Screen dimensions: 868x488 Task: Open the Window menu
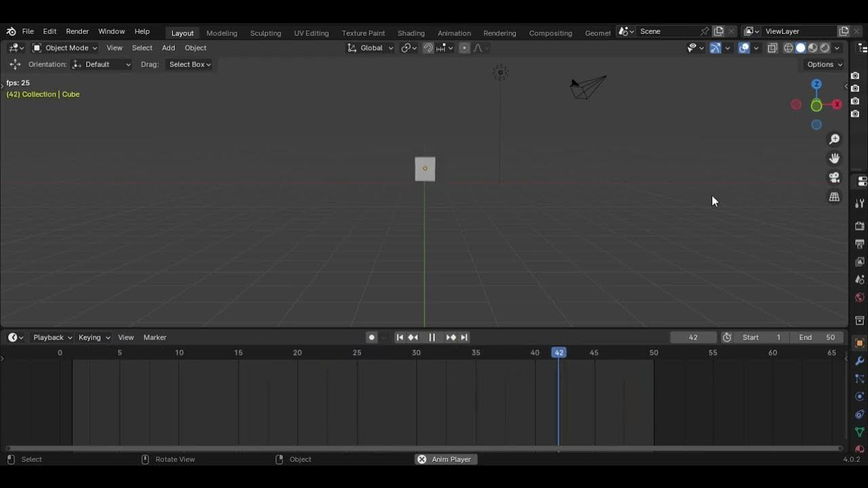(111, 32)
